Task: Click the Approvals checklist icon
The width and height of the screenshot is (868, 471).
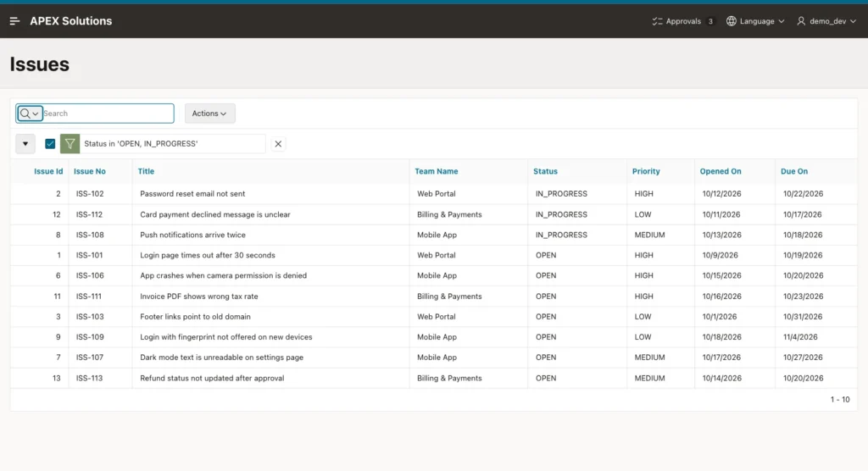Action: [657, 21]
